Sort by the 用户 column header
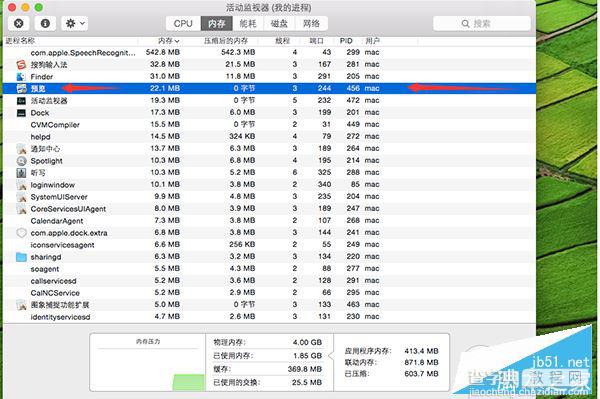600x399 pixels. pyautogui.click(x=372, y=41)
